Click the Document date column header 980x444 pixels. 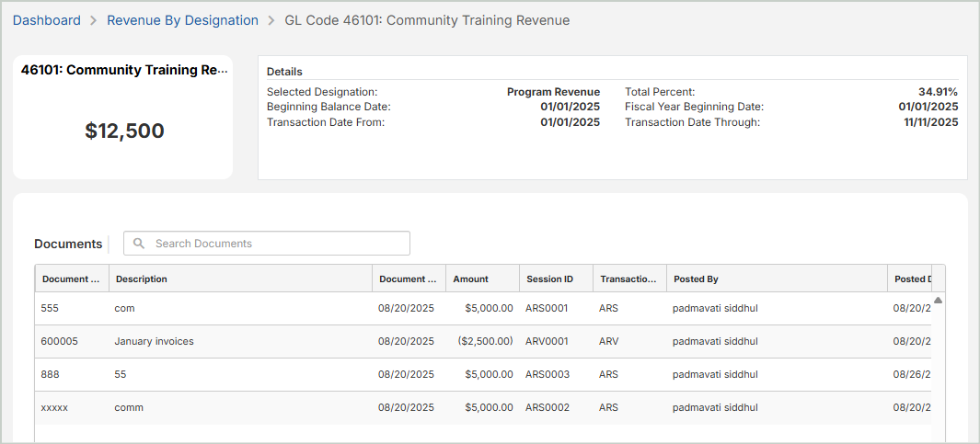tap(408, 279)
